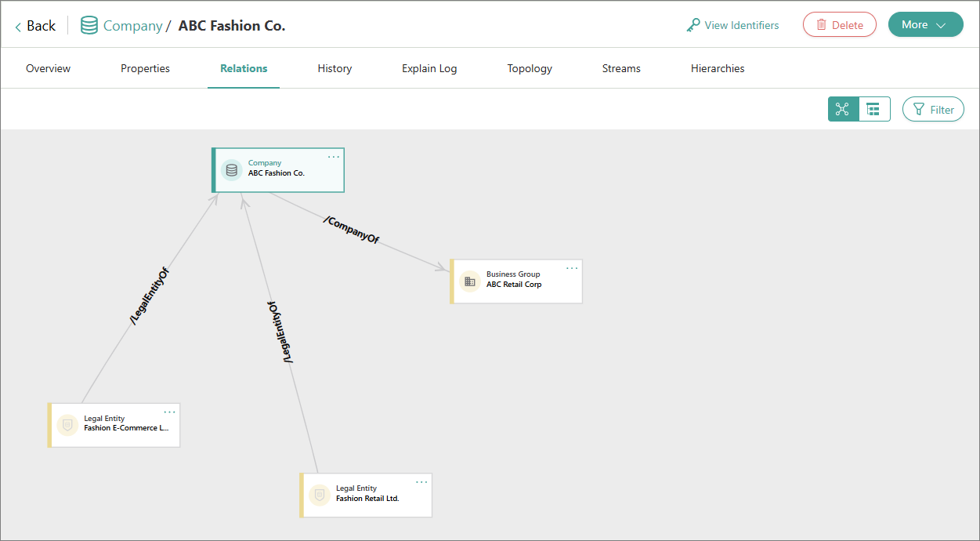Image resolution: width=980 pixels, height=541 pixels.
Task: Click /LegalEntityOf label from Fashion E-Commerce
Action: click(x=150, y=296)
